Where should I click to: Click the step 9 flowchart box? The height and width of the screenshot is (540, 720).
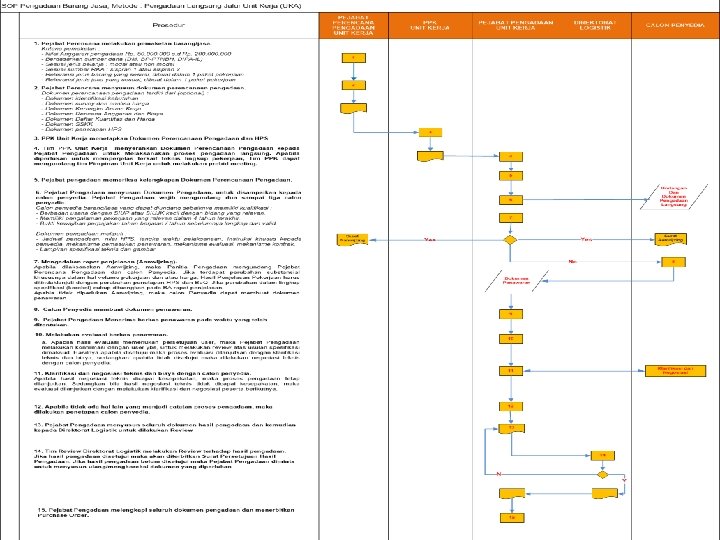[511, 314]
